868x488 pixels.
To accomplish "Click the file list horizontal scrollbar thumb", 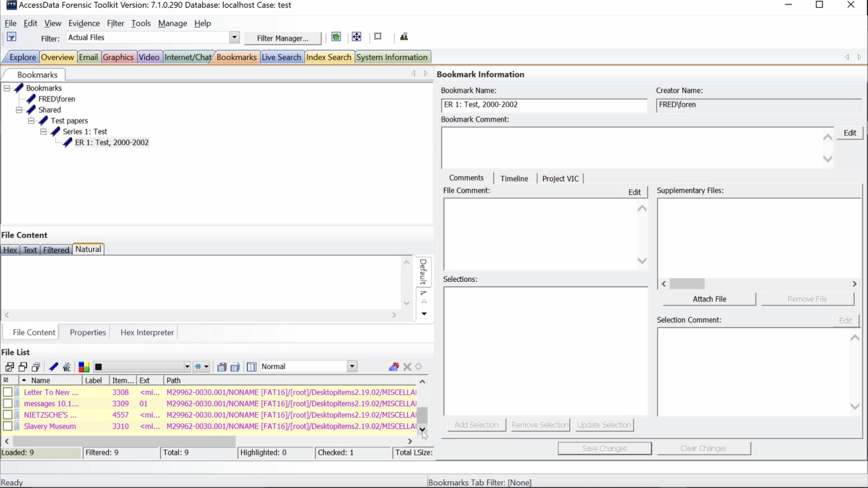I will 124,441.
